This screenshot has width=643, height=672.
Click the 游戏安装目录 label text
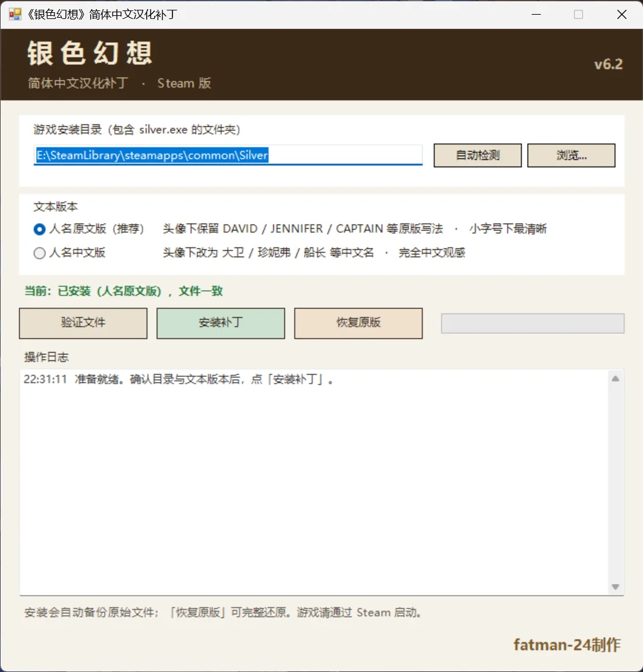tap(136, 129)
